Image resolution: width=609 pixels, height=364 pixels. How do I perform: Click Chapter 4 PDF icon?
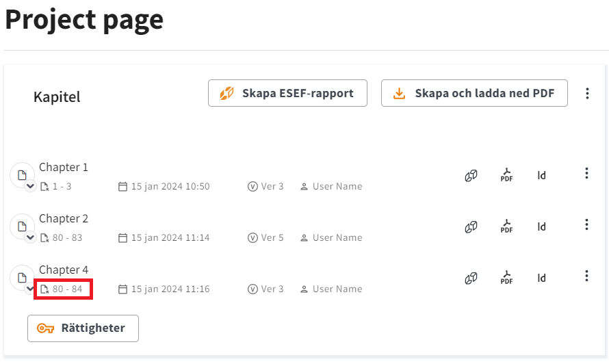(506, 278)
